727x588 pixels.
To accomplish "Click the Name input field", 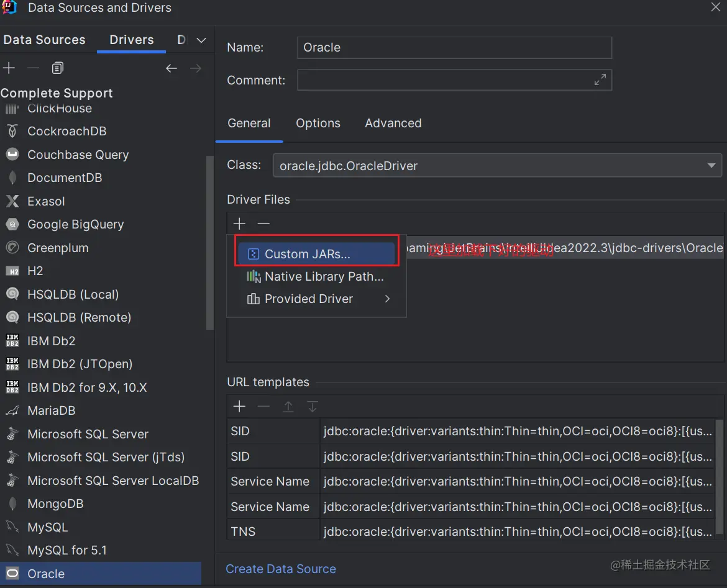I will pyautogui.click(x=454, y=48).
